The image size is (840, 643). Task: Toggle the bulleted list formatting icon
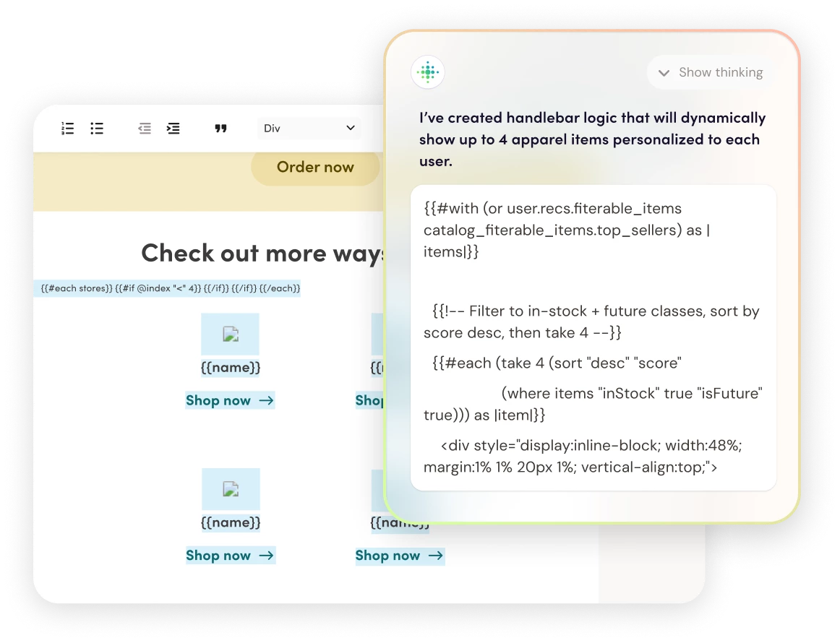pos(97,129)
